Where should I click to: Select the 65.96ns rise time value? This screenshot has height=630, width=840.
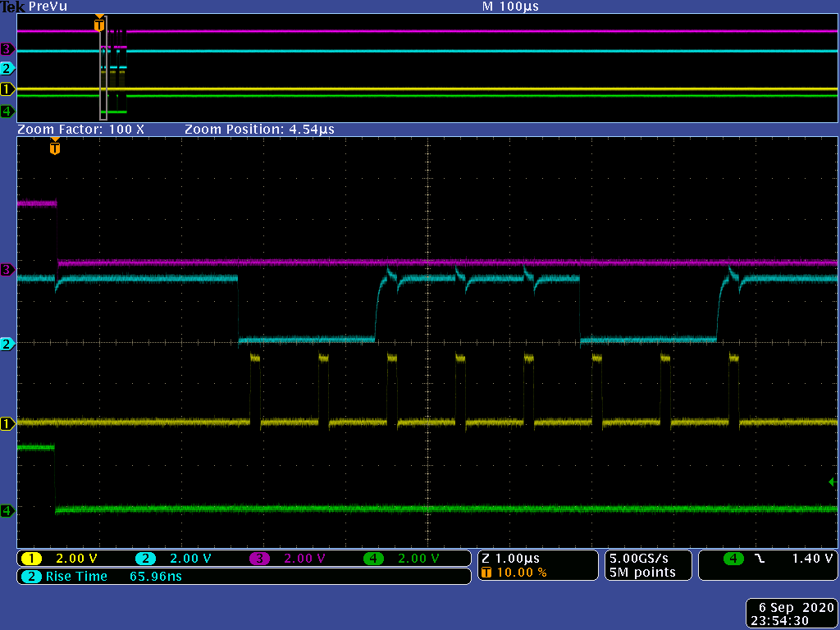(x=156, y=577)
